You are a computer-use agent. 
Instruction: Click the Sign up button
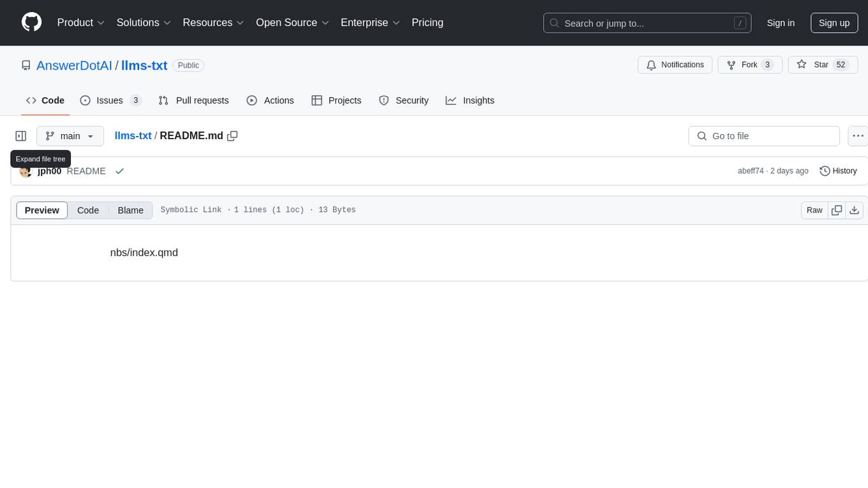(834, 23)
